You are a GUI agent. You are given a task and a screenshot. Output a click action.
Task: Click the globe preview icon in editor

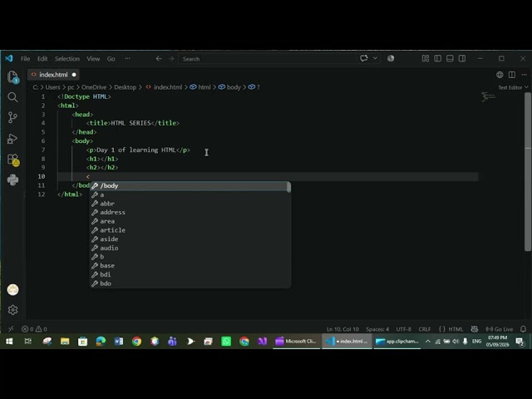pos(500,75)
